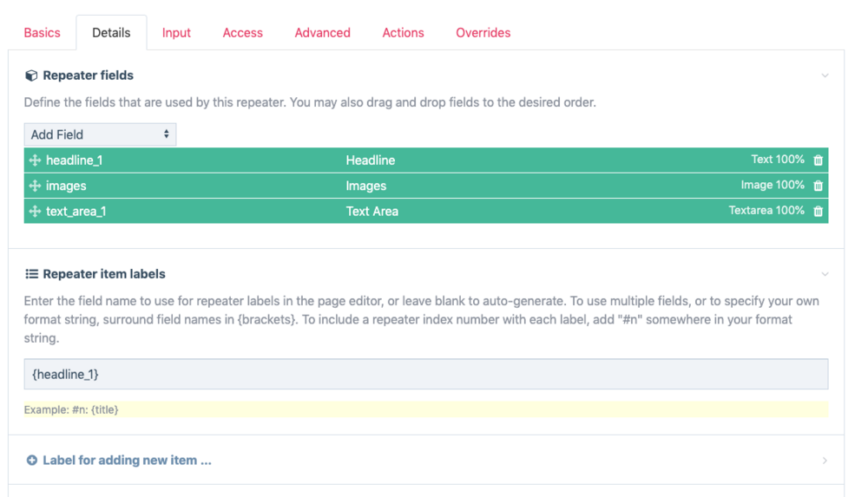The width and height of the screenshot is (868, 497).
Task: Collapse the Repeater fields section chevron
Action: click(825, 75)
